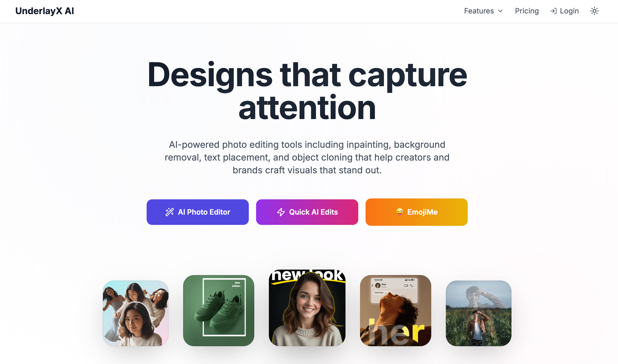This screenshot has width=618, height=364.
Task: Open the man in cornfield thumbnail
Action: [x=478, y=313]
